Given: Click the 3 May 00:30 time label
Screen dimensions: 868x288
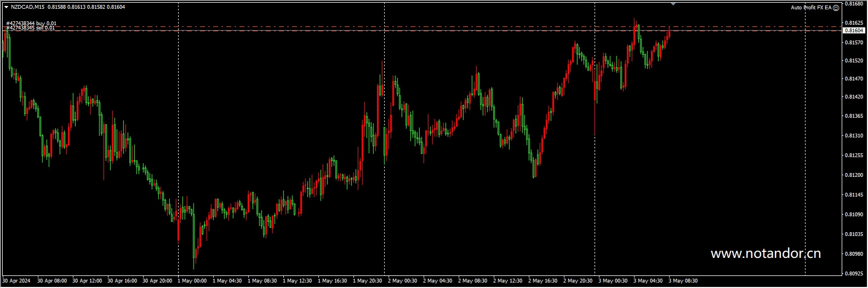Looking at the screenshot, I should [613, 281].
